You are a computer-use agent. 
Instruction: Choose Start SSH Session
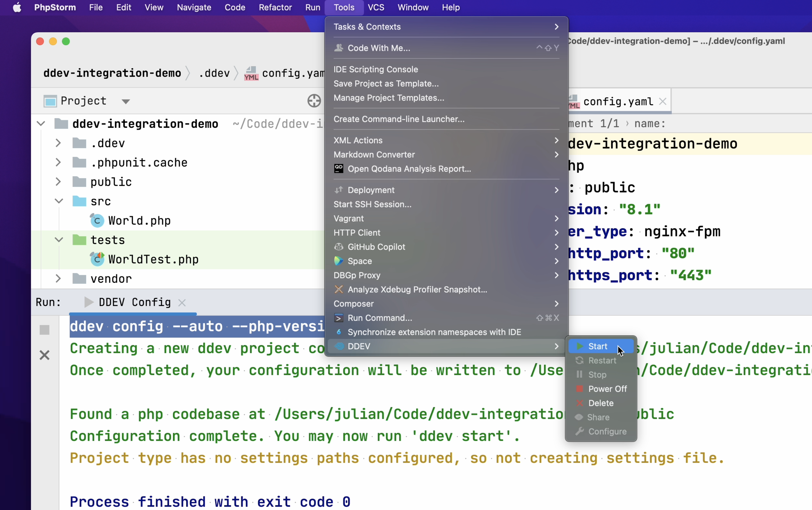(446, 204)
